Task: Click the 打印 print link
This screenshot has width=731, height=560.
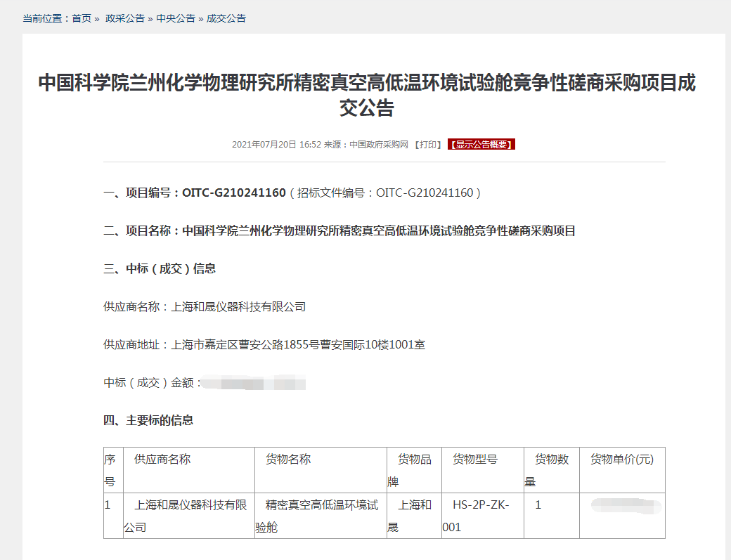Action: click(428, 145)
